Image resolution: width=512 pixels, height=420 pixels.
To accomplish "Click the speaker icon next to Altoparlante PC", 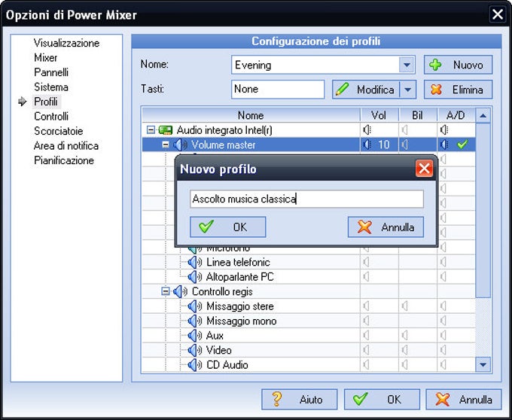I will pyautogui.click(x=195, y=277).
